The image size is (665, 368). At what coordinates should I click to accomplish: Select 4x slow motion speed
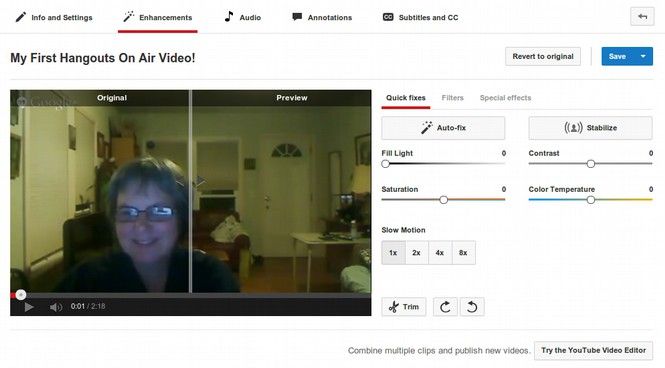click(x=440, y=253)
